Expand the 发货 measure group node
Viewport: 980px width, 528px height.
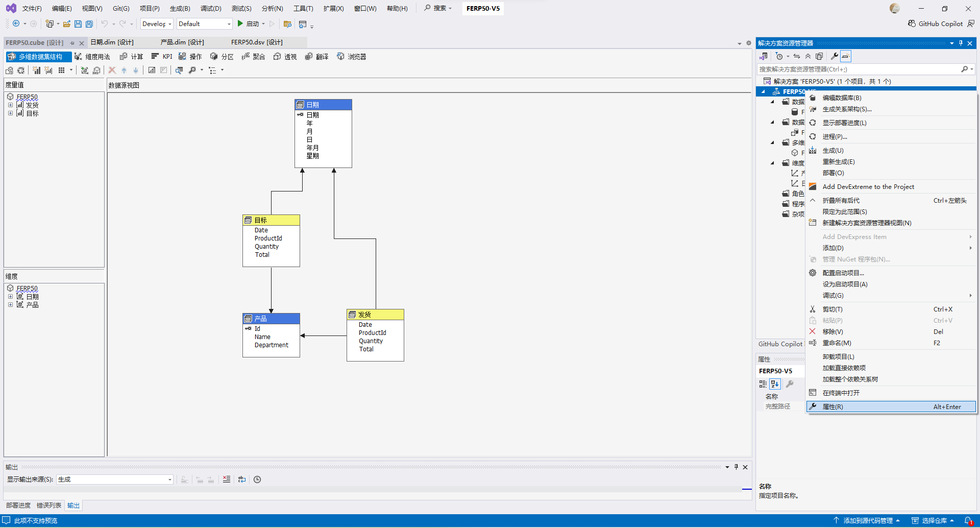point(10,105)
